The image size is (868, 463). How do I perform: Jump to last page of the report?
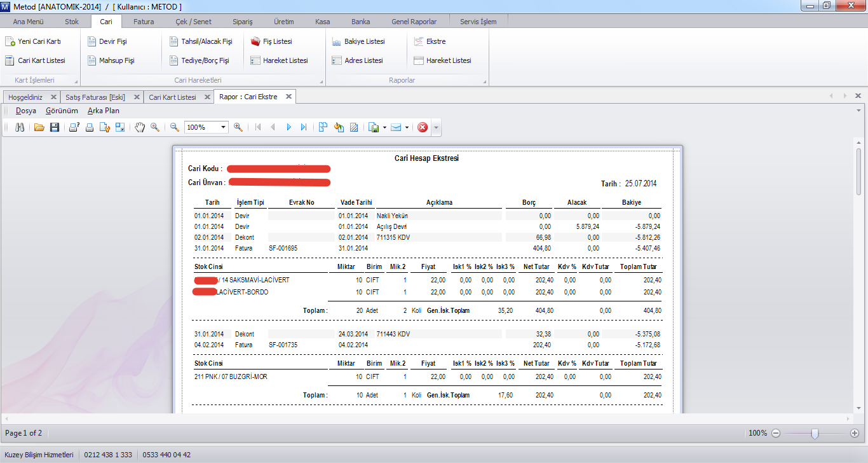point(304,127)
